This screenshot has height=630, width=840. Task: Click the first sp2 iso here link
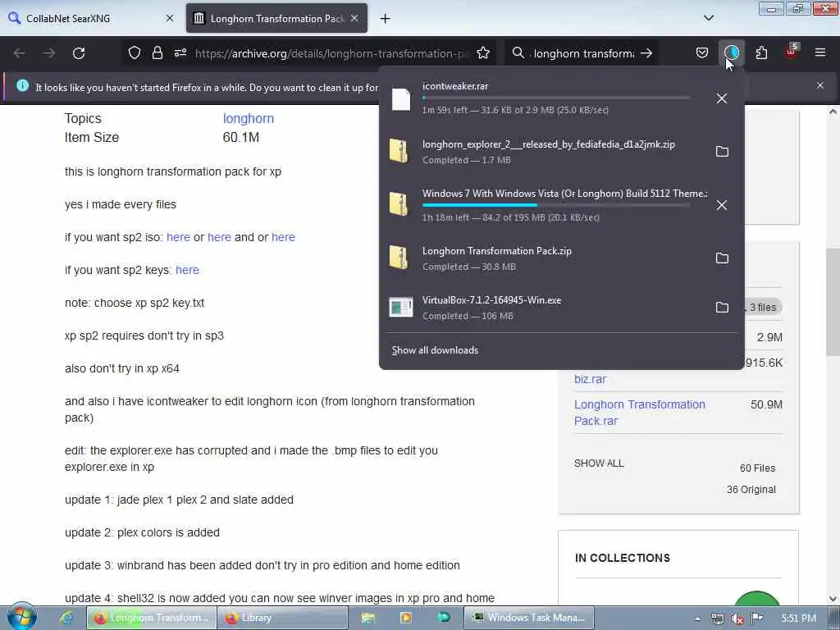click(x=178, y=237)
